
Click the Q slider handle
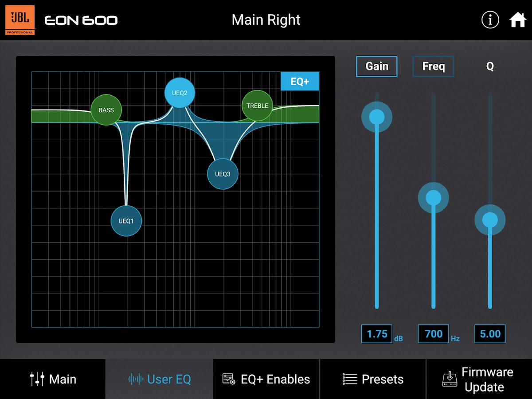pyautogui.click(x=490, y=220)
